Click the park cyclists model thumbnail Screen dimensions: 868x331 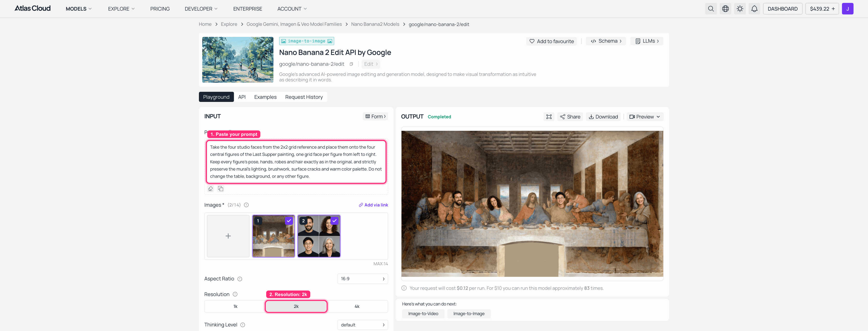tap(237, 60)
